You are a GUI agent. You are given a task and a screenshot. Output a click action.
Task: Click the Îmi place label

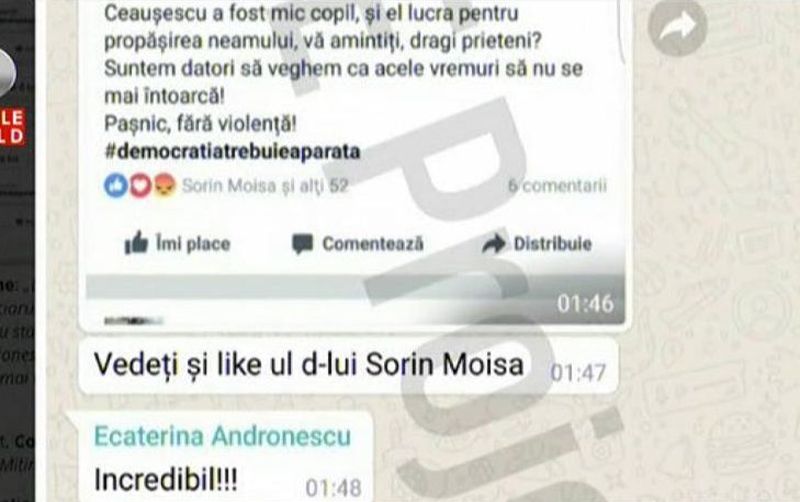(x=193, y=244)
